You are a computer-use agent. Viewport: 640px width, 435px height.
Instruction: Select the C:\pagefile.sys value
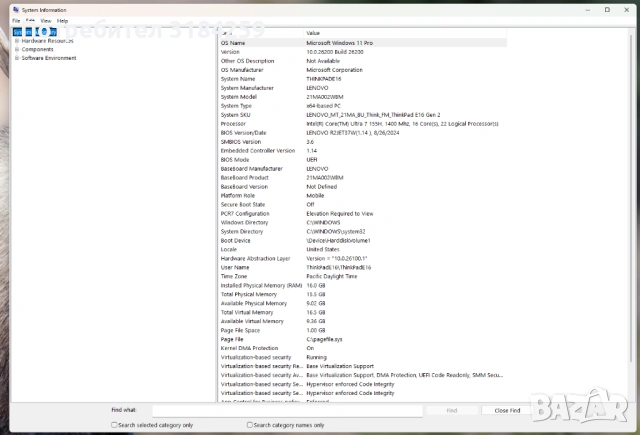click(324, 339)
